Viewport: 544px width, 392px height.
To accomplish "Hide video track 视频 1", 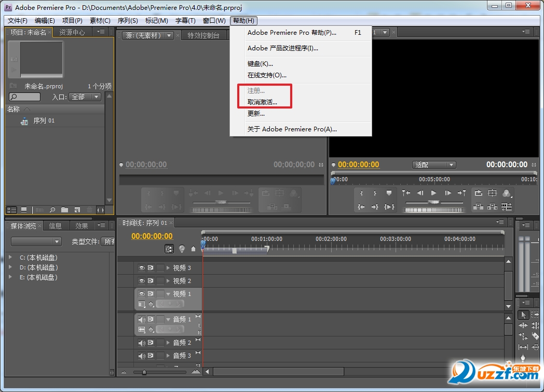I will [x=142, y=294].
